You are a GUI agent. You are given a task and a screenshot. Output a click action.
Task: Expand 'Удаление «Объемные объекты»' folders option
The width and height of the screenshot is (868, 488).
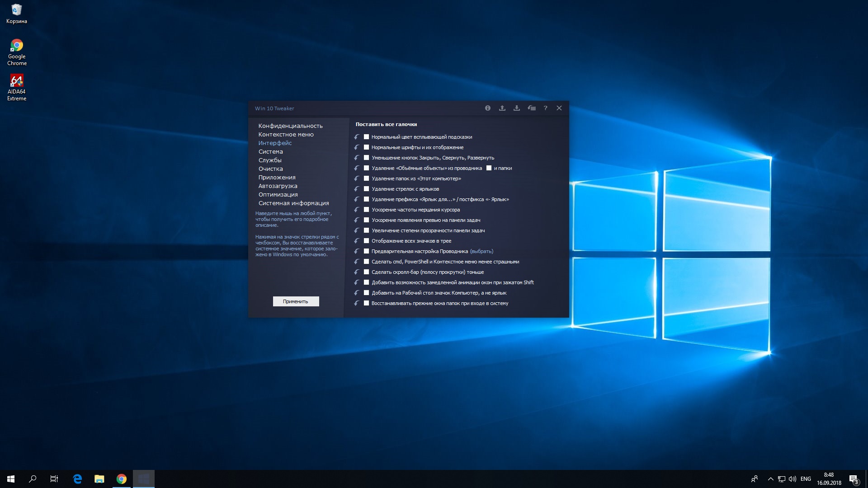[490, 168]
